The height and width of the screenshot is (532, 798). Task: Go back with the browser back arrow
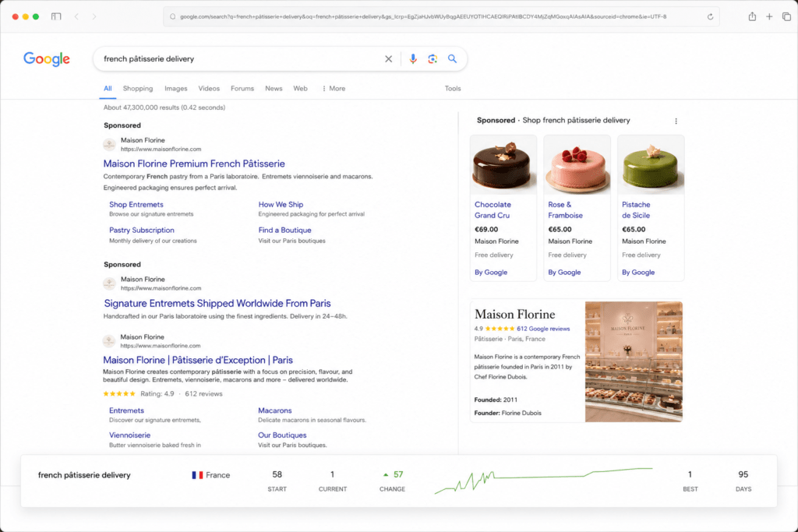(77, 17)
